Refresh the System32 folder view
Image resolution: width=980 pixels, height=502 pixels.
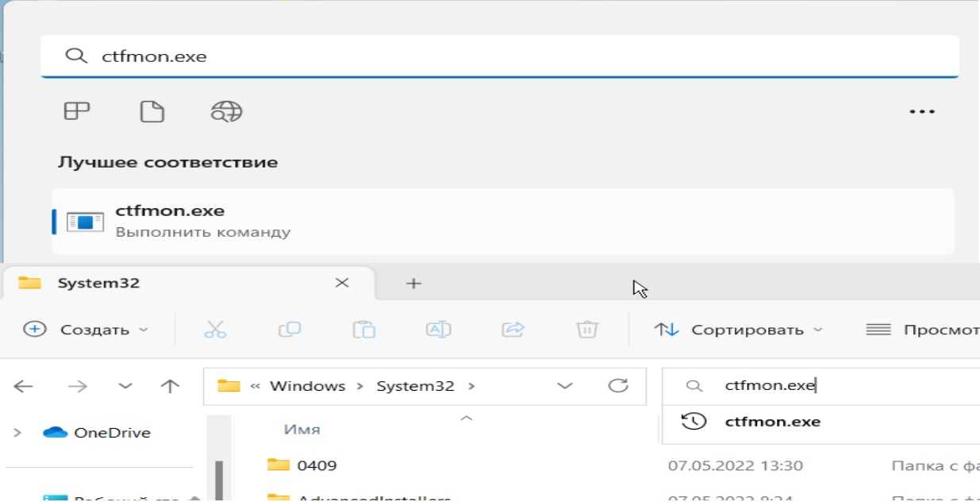pos(617,386)
